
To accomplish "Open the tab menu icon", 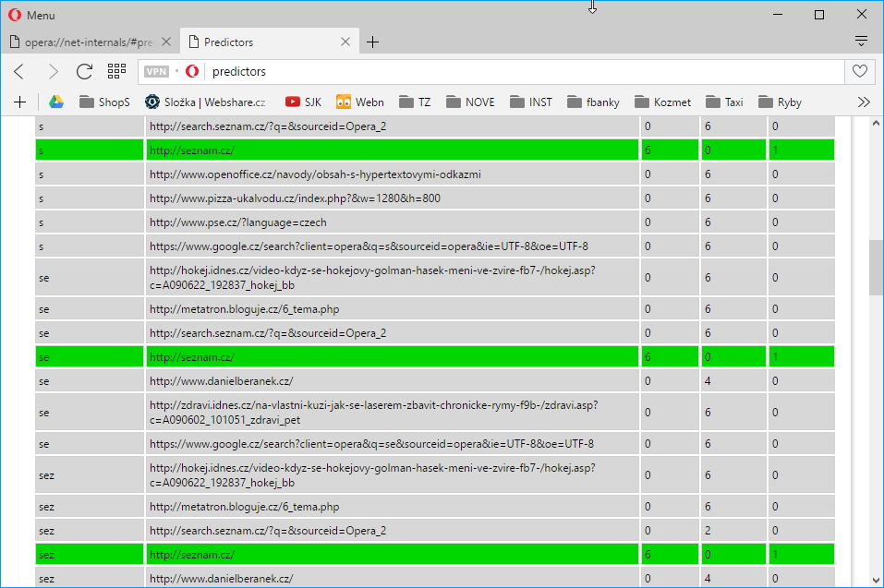I will pos(861,41).
